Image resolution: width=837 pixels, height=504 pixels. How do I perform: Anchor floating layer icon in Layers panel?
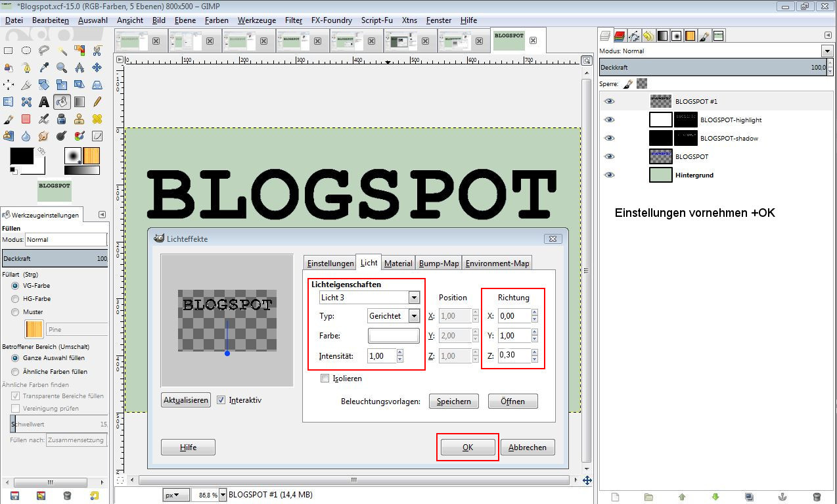pyautogui.click(x=782, y=496)
